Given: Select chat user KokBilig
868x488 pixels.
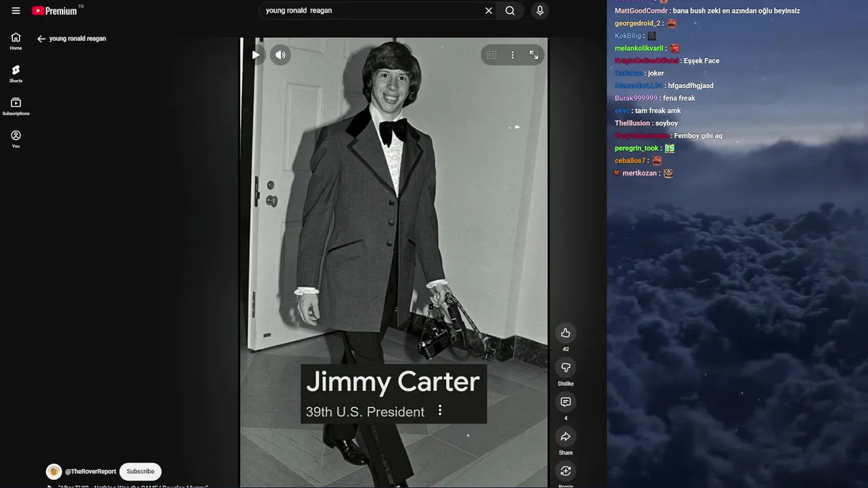Looking at the screenshot, I should point(628,36).
